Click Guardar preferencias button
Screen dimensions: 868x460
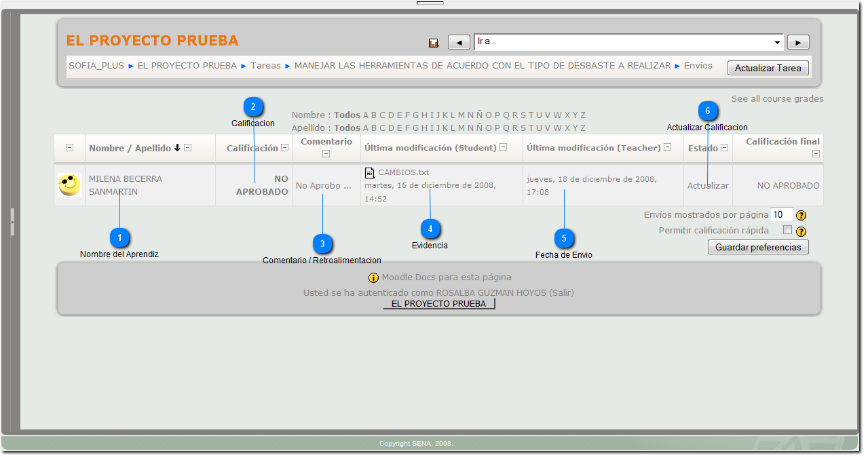[x=757, y=247]
